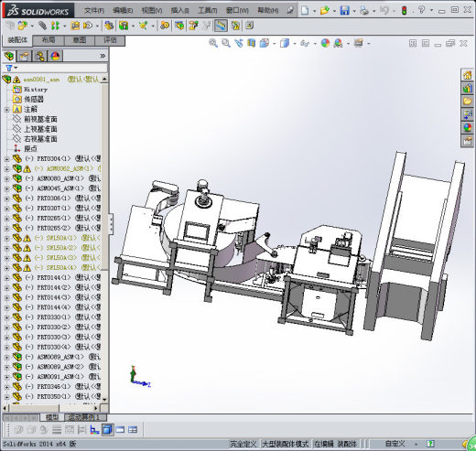
Task: Click the Print icon in title bar
Action: coord(364,11)
